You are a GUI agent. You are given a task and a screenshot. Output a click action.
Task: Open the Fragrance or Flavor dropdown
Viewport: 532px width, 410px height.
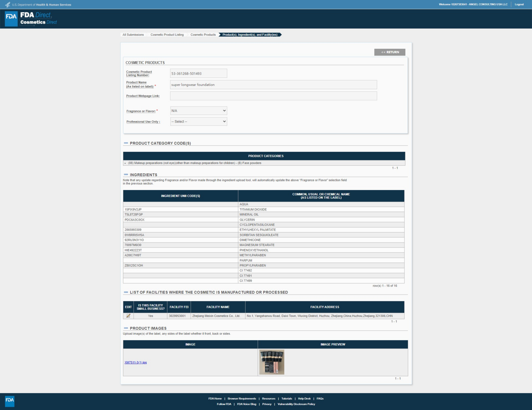[199, 111]
